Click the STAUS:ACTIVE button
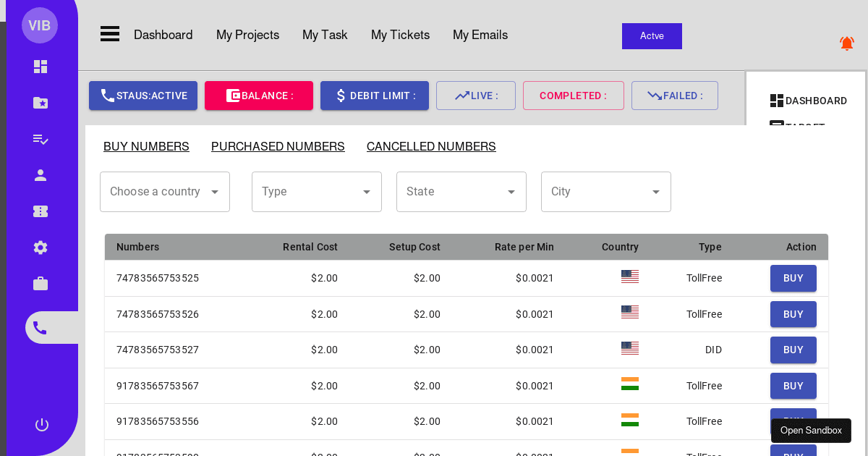Screen dimensions: 868x456 click(x=143, y=96)
